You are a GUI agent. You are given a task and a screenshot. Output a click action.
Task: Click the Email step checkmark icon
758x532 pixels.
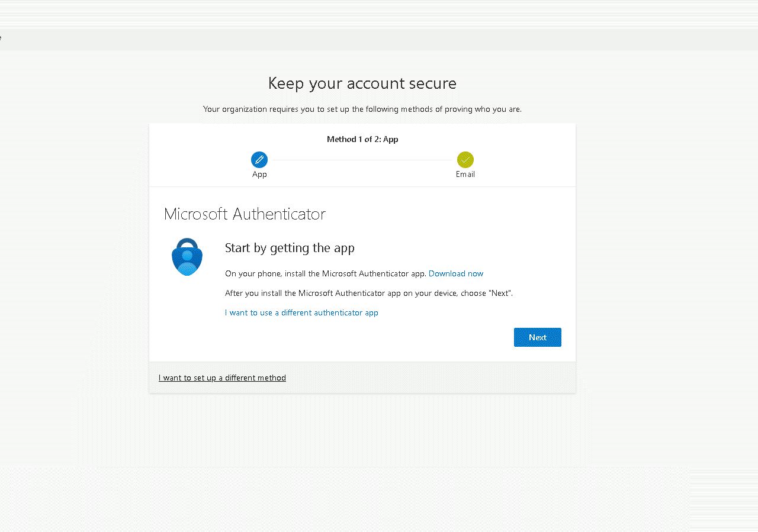(x=465, y=160)
